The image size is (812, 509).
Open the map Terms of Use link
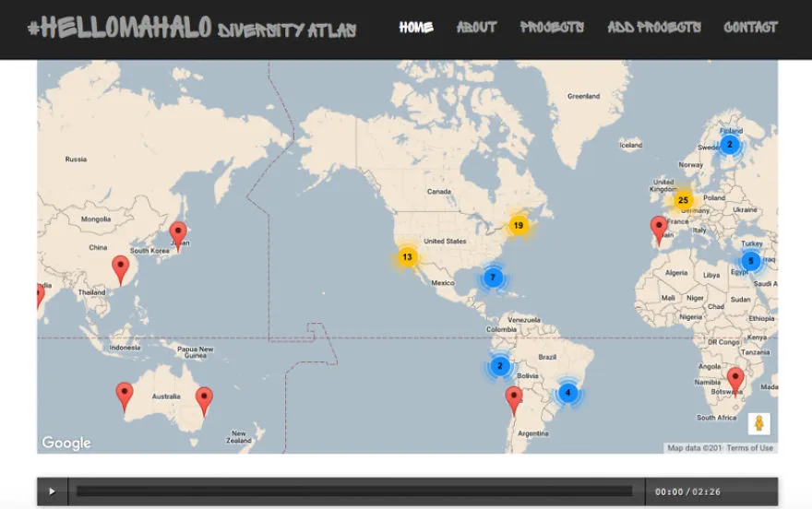pyautogui.click(x=749, y=448)
